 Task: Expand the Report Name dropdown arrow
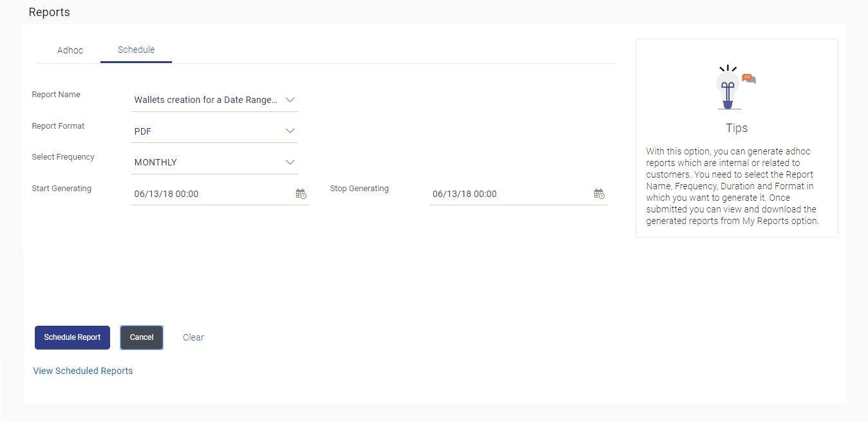tap(290, 100)
